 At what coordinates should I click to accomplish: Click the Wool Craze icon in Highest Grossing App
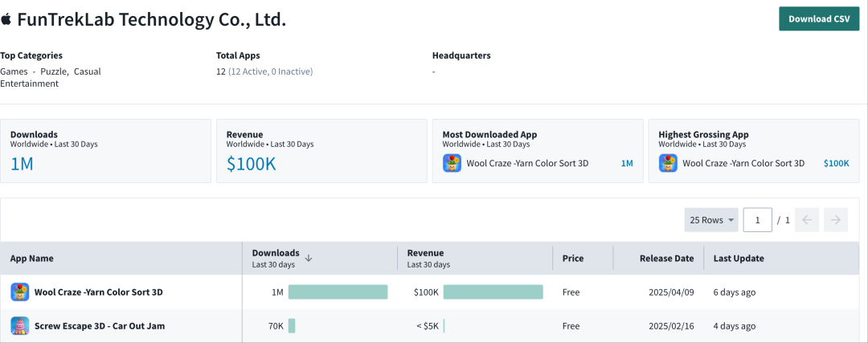coord(668,163)
